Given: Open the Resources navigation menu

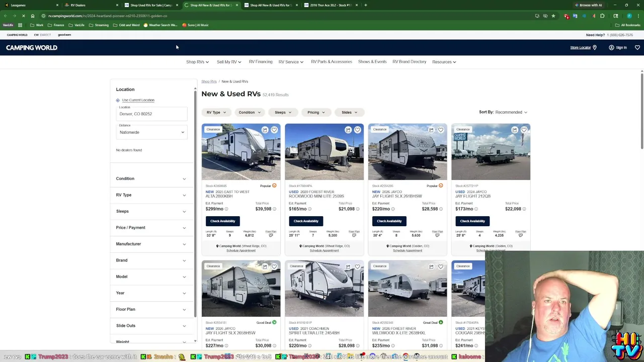Looking at the screenshot, I should coord(444,62).
